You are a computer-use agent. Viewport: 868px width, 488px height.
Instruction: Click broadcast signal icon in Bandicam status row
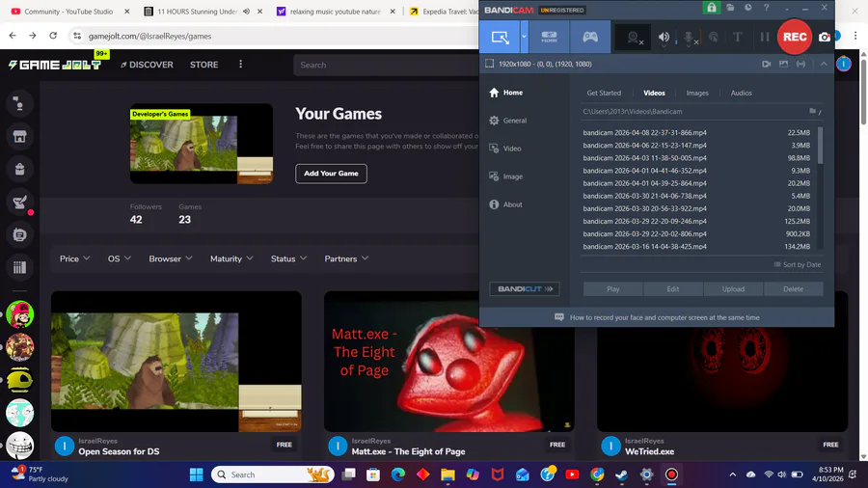pos(800,64)
